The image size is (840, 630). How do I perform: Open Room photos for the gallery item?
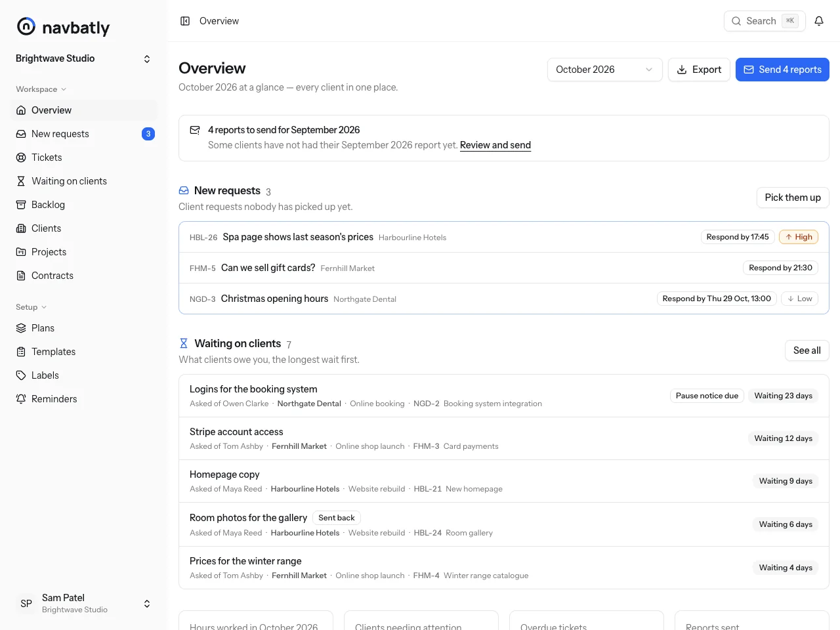tap(504, 524)
